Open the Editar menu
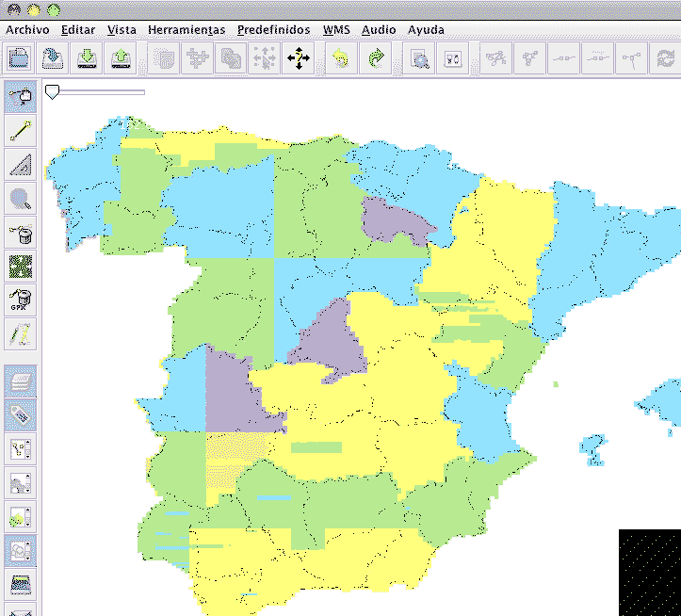This screenshot has width=681, height=616. tap(78, 30)
